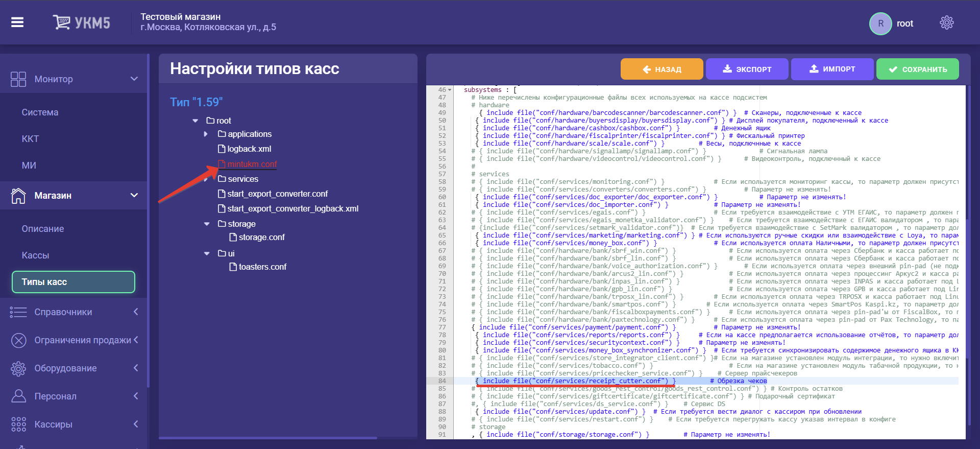Select the Типы касс menu item

click(x=73, y=282)
